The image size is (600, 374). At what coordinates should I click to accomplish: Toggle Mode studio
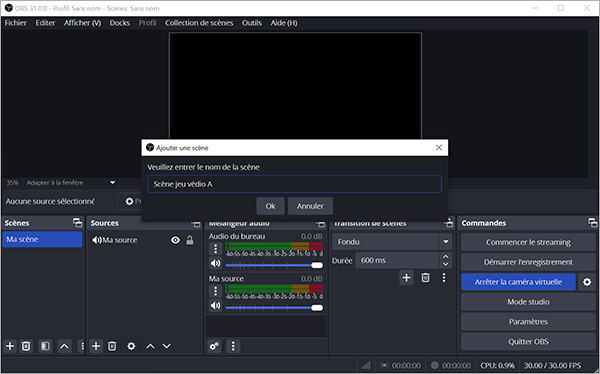[528, 302]
